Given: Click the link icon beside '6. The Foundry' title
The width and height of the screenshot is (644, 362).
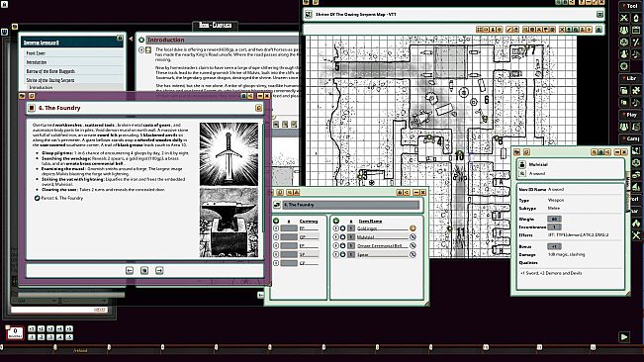Looking at the screenshot, I should [x=258, y=108].
